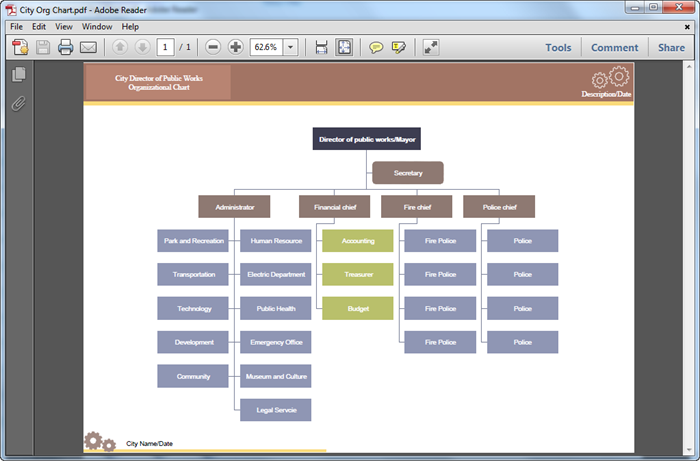Open the Tools pane
This screenshot has height=461, width=700.
click(558, 47)
